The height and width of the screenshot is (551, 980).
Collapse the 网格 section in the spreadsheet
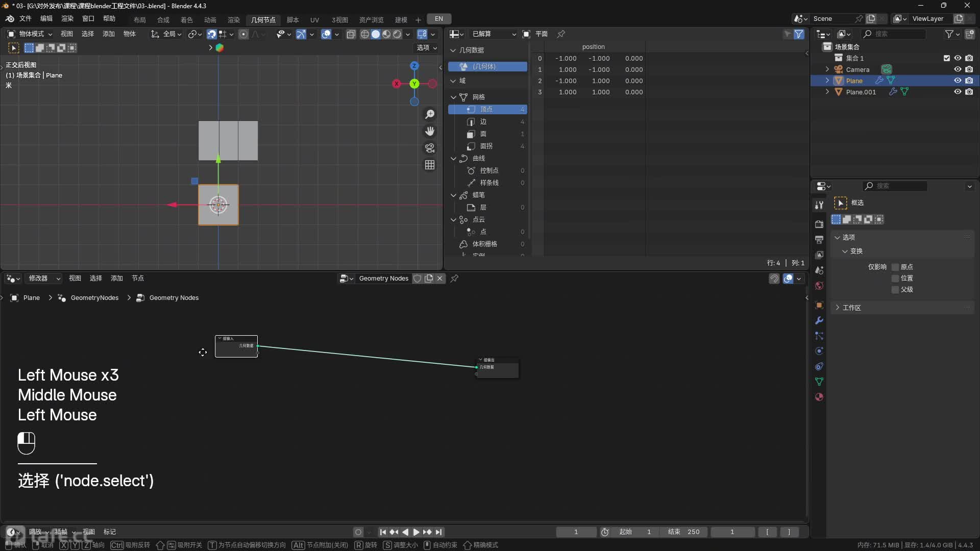coord(453,97)
